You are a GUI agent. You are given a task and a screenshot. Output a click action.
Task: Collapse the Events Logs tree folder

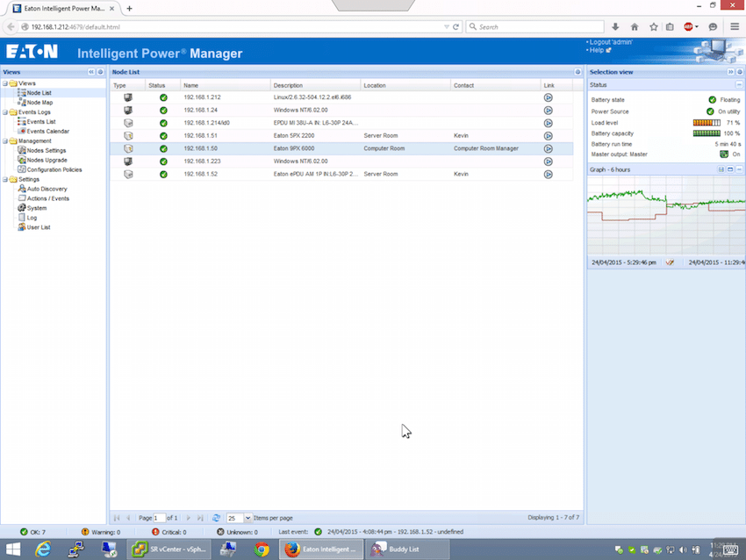tap(5, 112)
